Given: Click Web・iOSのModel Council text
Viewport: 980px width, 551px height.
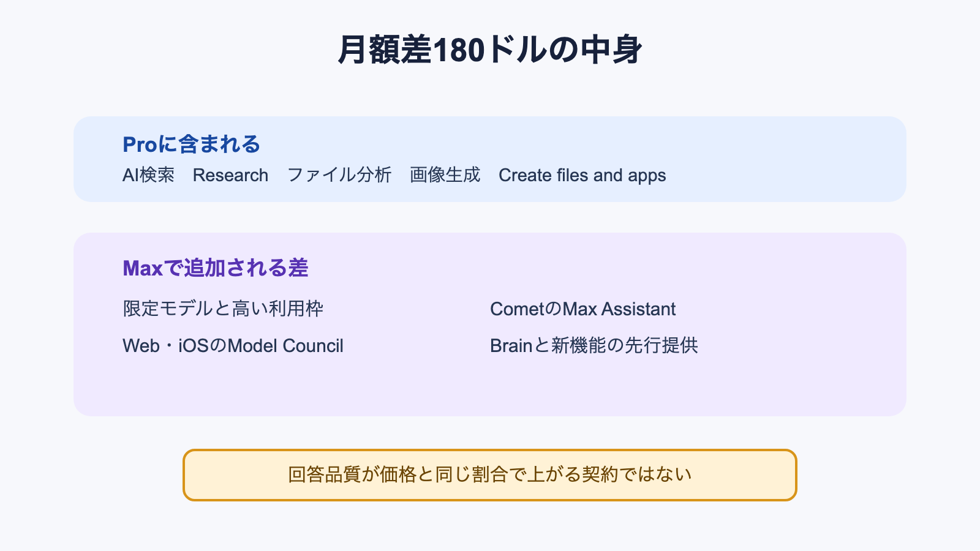Looking at the screenshot, I should [x=233, y=345].
